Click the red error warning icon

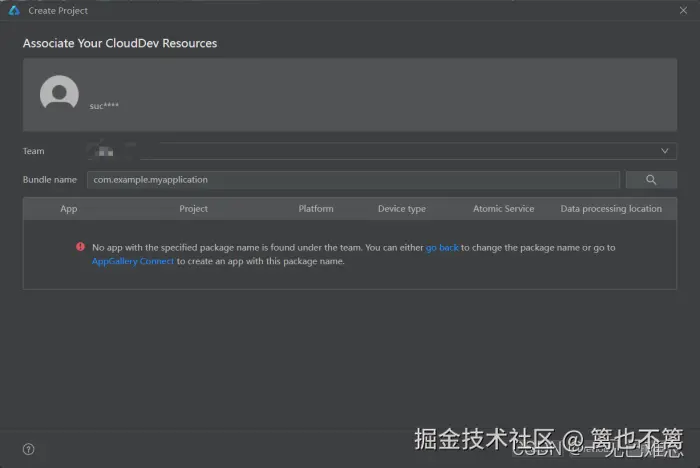[x=80, y=247]
